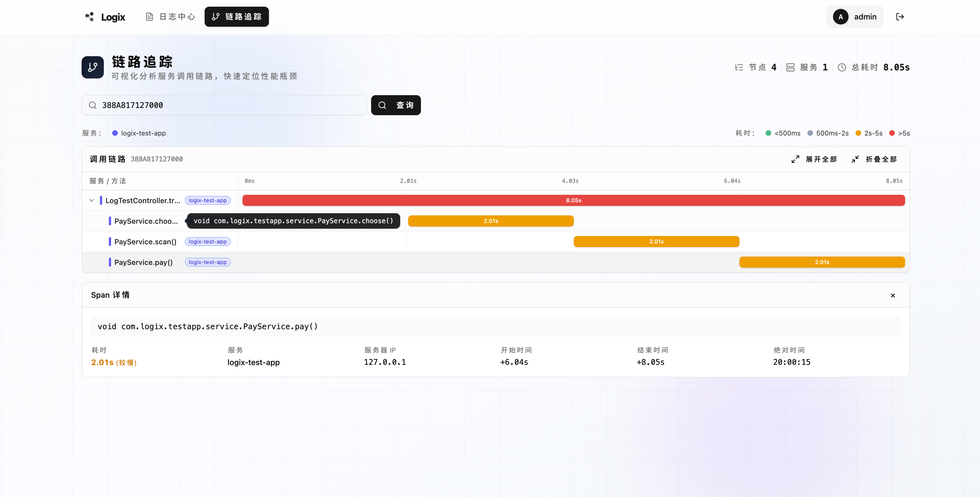The width and height of the screenshot is (980, 497).
Task: Toggle the logix-test-app service filter dot
Action: coord(115,133)
